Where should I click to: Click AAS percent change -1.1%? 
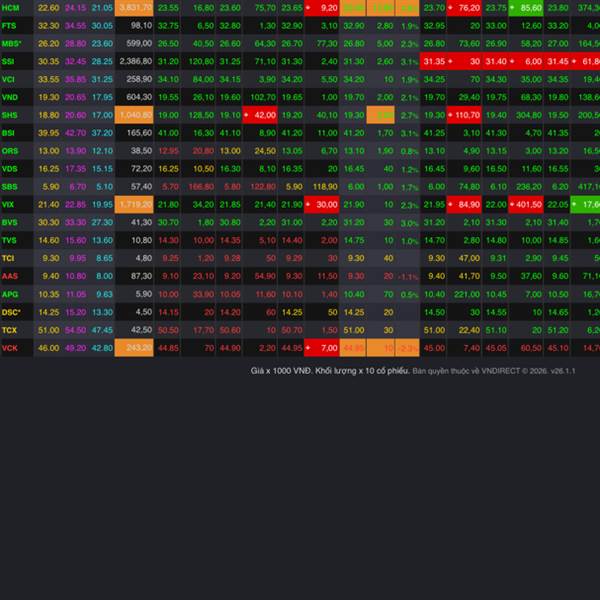[408, 276]
